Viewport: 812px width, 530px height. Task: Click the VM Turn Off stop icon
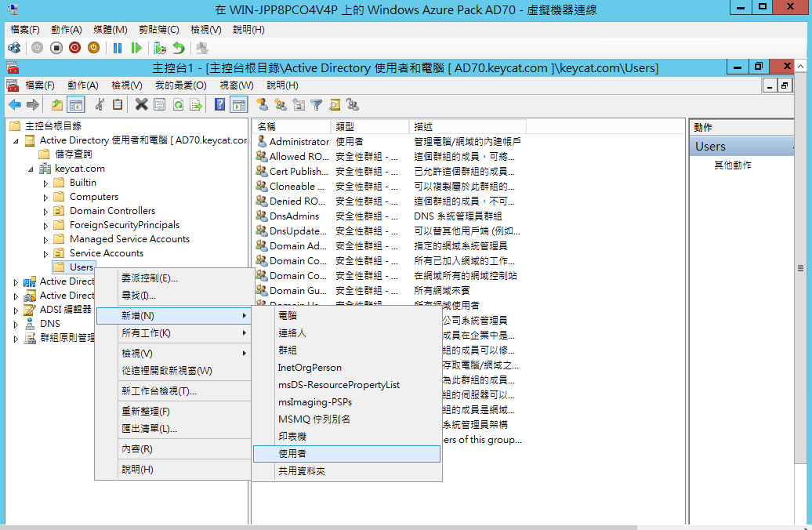(x=56, y=48)
